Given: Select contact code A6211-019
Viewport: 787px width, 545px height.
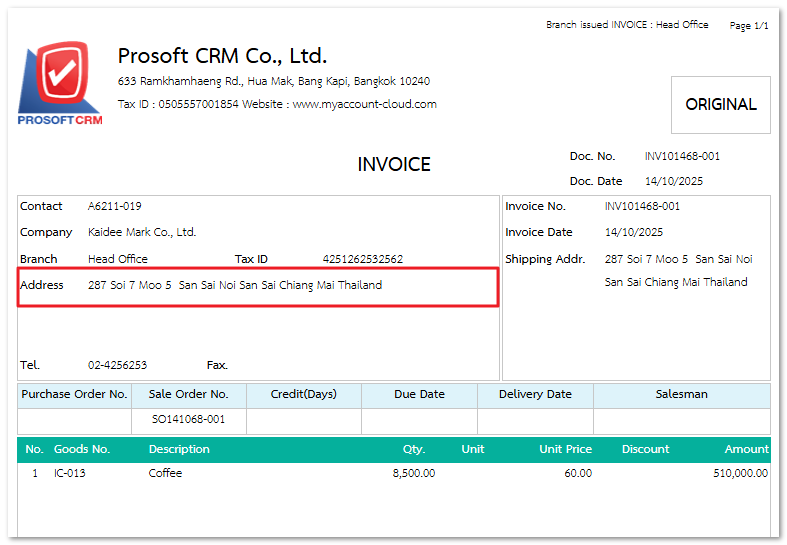Looking at the screenshot, I should click(x=115, y=206).
